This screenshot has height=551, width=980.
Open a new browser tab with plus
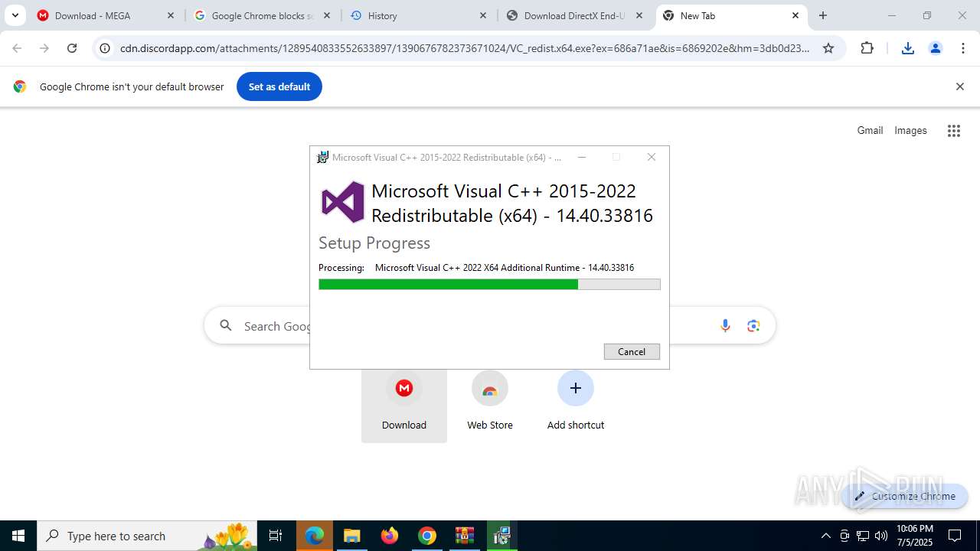click(x=823, y=15)
